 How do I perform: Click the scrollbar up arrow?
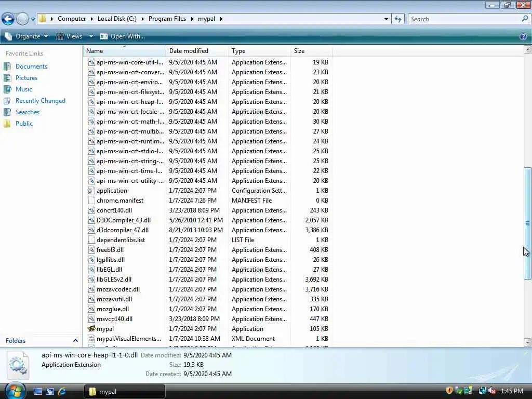[x=527, y=49]
